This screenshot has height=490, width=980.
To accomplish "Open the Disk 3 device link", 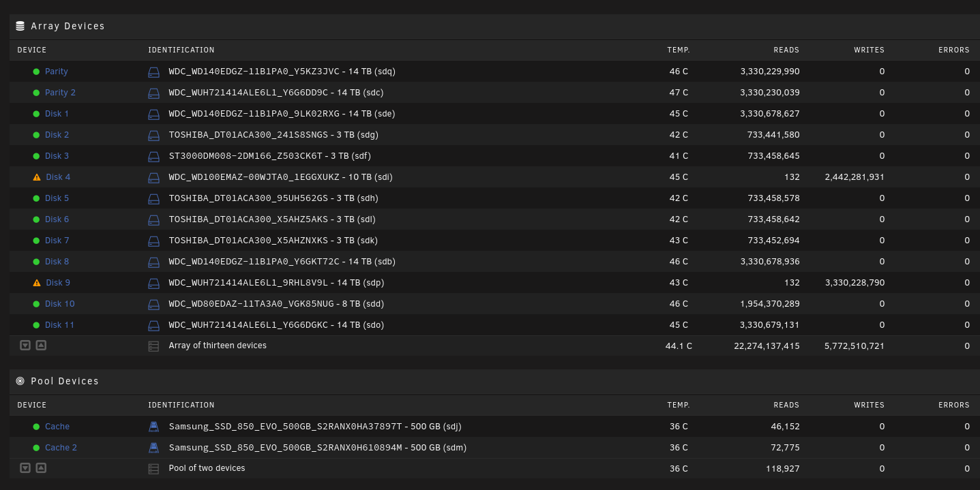I will 57,156.
